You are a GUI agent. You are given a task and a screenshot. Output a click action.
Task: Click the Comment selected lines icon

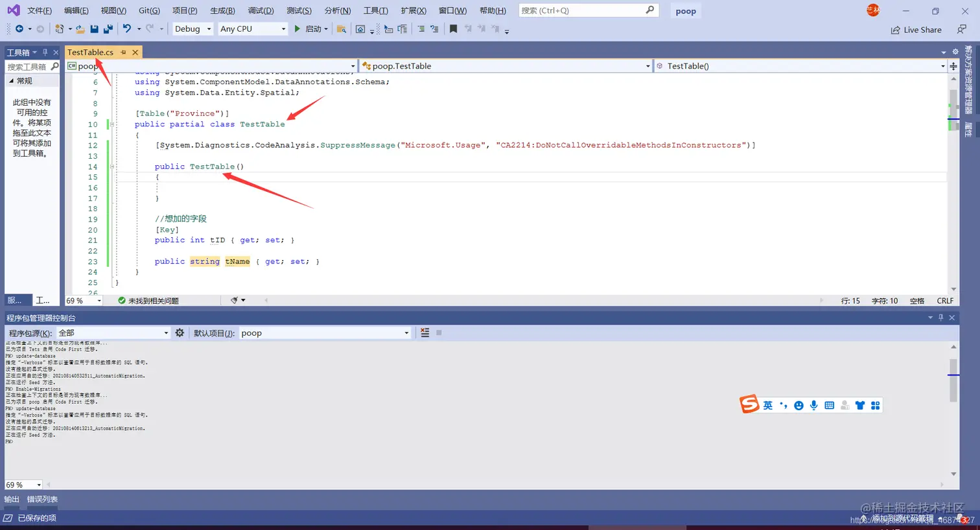pos(421,29)
